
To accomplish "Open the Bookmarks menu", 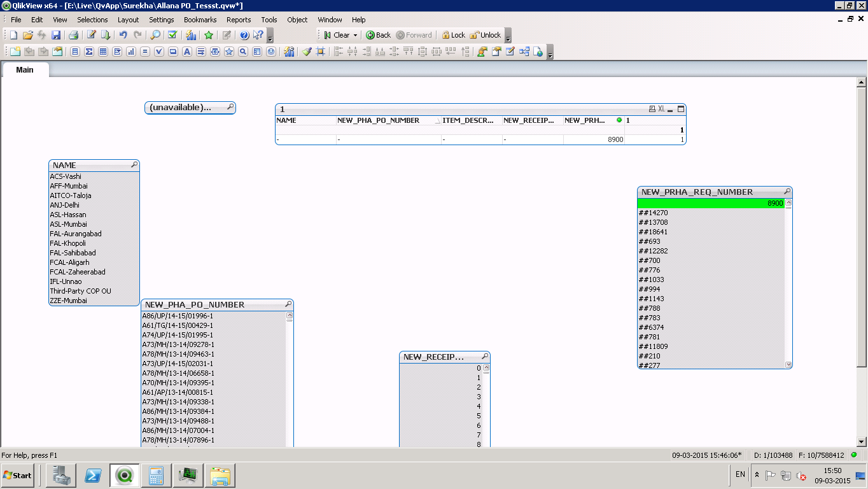I will click(x=200, y=20).
